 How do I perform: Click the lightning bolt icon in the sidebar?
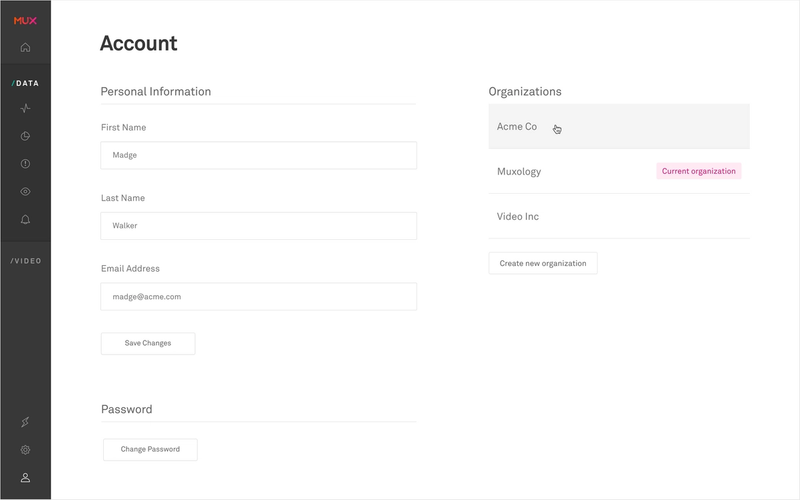25,422
